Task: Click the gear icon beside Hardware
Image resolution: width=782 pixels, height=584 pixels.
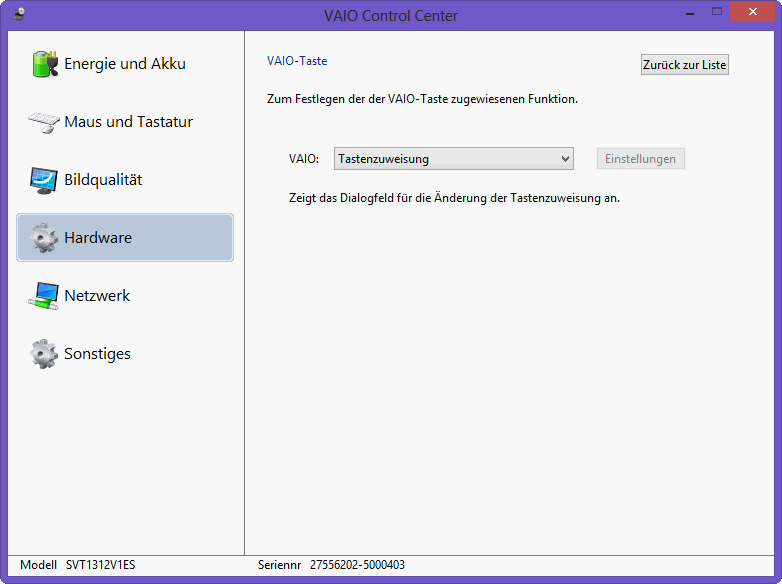Action: [x=44, y=238]
